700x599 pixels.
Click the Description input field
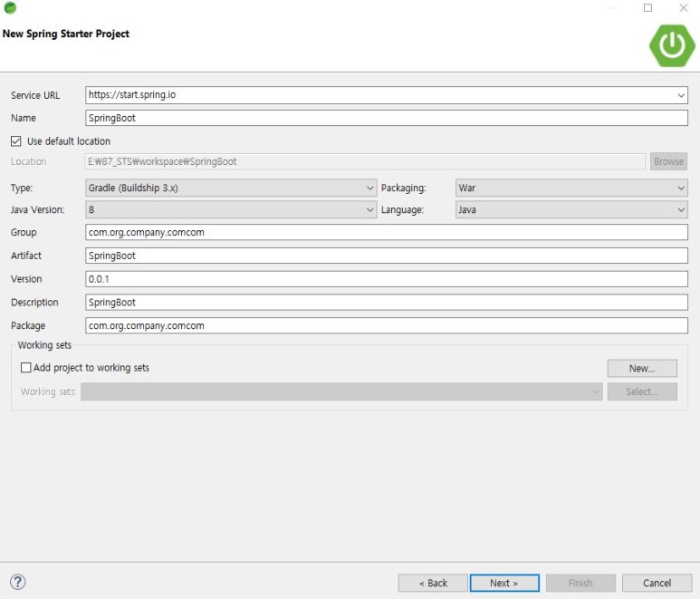pyautogui.click(x=386, y=303)
